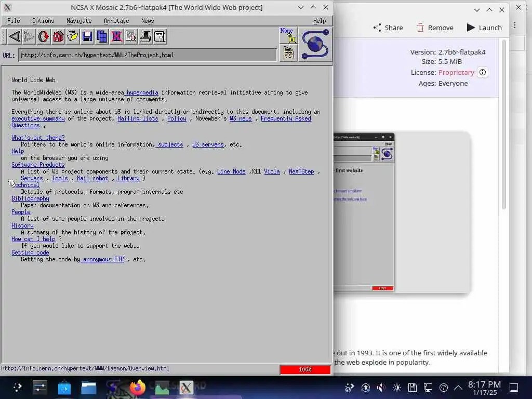This screenshot has width=532, height=399.
Task: Click the Remove button in Discover window
Action: point(435,28)
